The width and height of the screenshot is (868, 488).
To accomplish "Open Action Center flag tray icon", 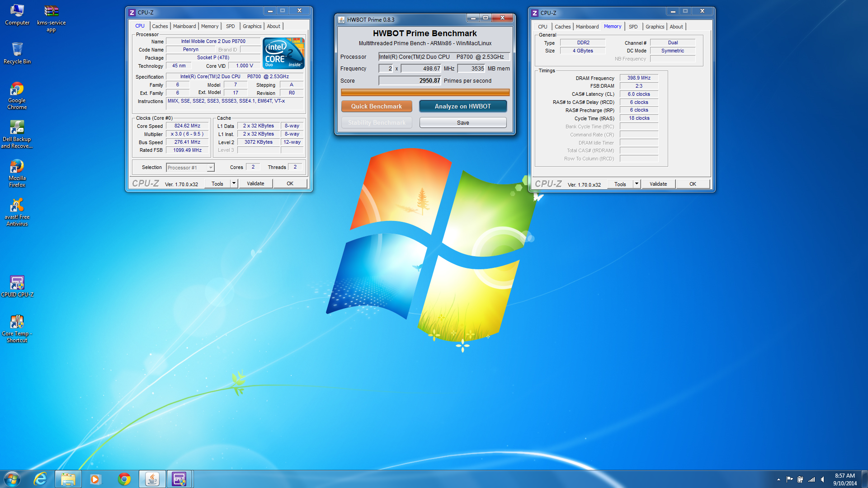I will click(789, 479).
